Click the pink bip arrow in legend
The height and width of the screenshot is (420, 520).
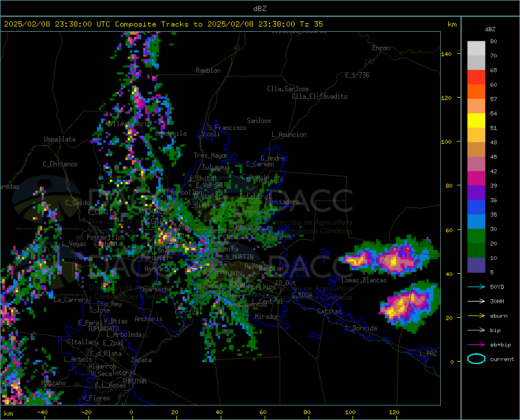pos(476,330)
